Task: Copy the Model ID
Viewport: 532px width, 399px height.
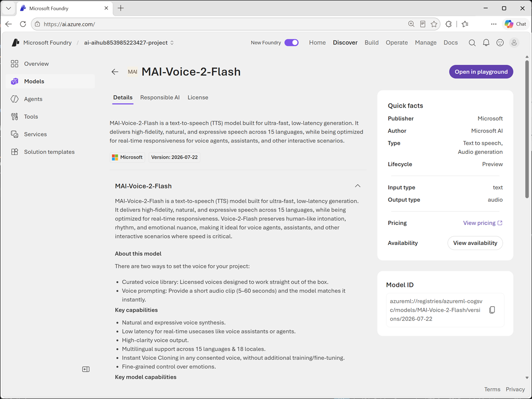Action: pos(492,310)
